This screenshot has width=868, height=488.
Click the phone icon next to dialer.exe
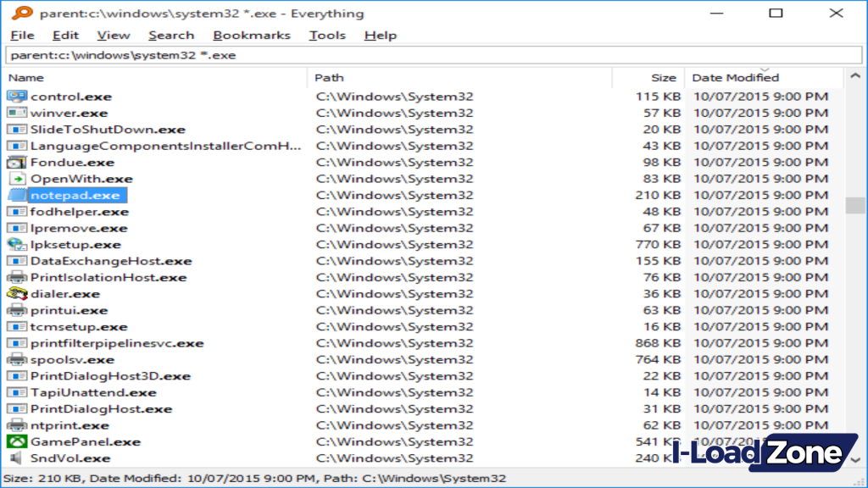coord(19,293)
